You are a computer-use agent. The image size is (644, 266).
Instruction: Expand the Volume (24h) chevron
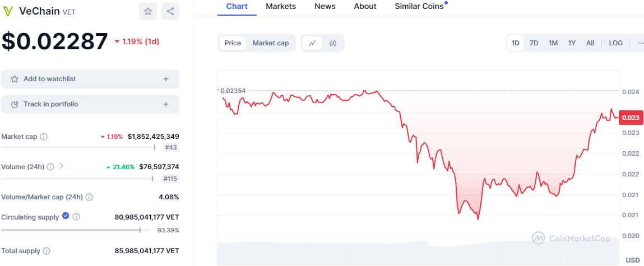(x=62, y=166)
